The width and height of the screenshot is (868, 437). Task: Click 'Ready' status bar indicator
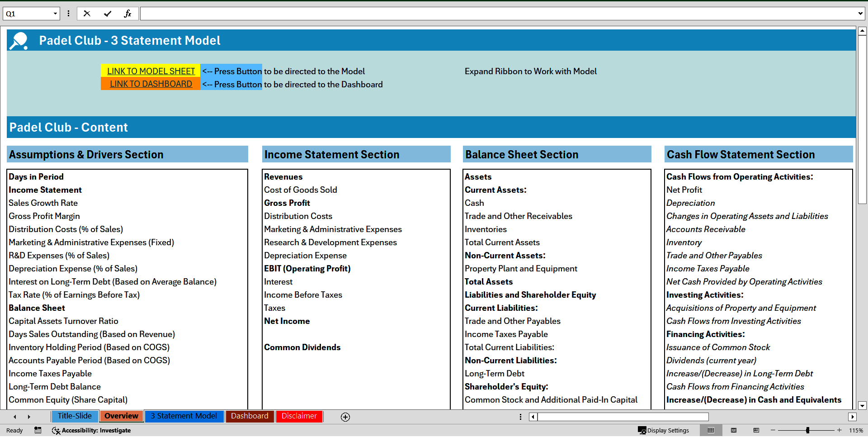point(14,430)
